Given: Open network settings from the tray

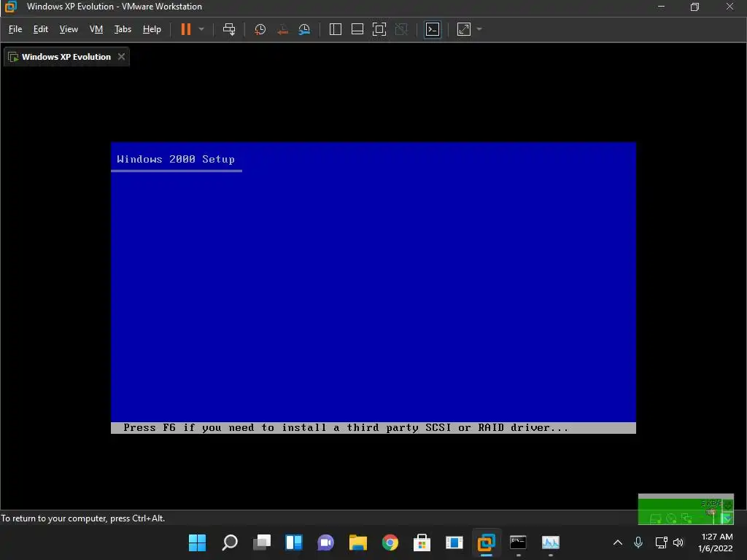Looking at the screenshot, I should click(661, 542).
